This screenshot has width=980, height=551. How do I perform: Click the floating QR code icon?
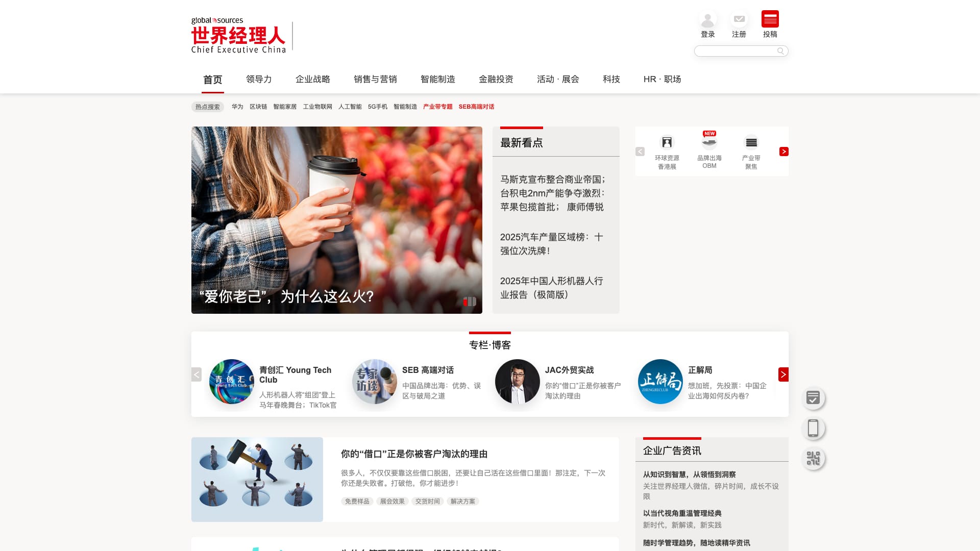coord(813,458)
